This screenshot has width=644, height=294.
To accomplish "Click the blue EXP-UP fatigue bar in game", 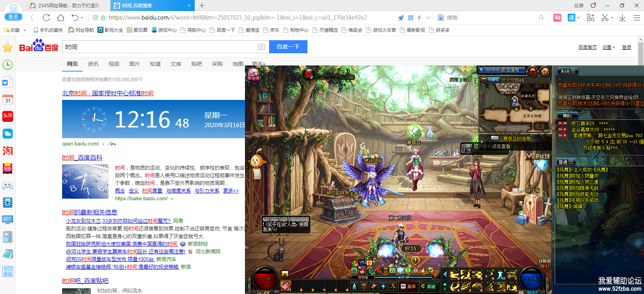I will point(404,277).
